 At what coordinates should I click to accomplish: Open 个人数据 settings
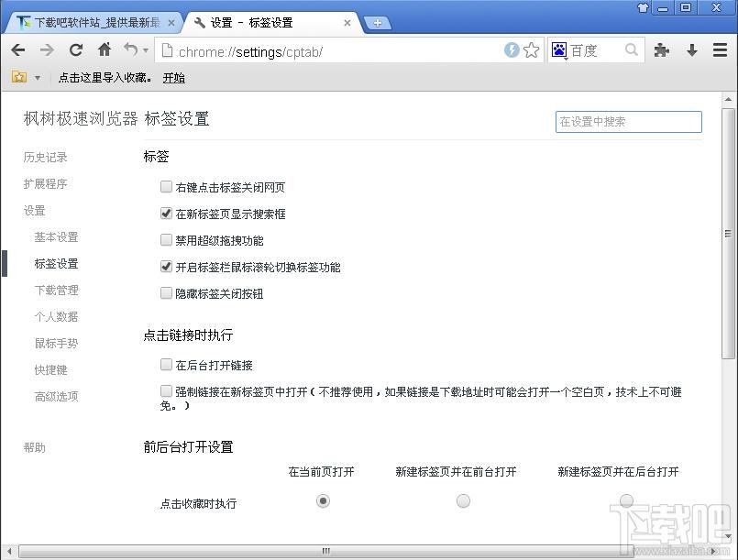pyautogui.click(x=56, y=317)
